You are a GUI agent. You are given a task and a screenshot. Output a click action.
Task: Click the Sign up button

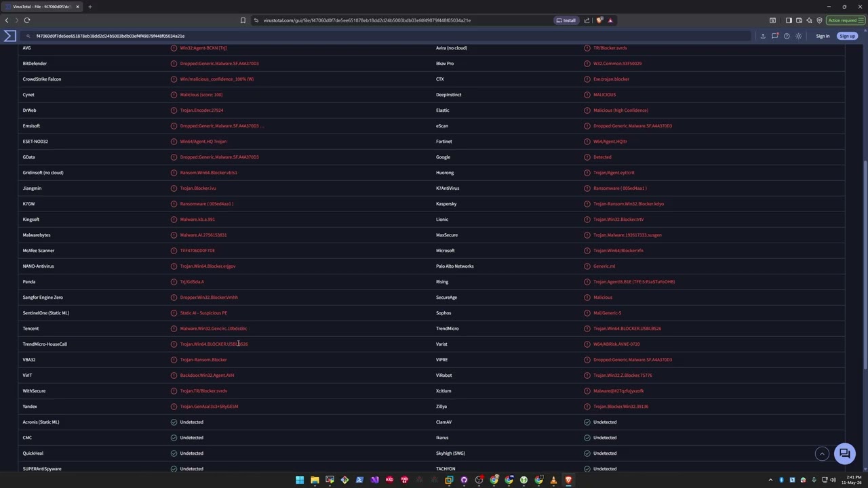[x=847, y=36]
